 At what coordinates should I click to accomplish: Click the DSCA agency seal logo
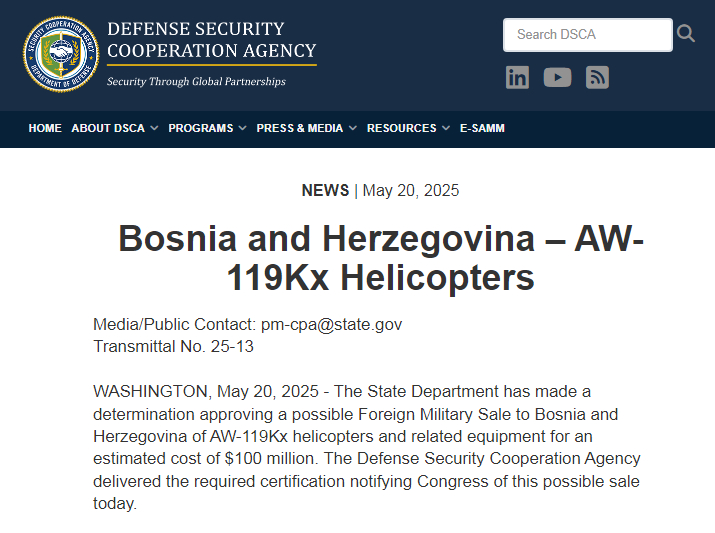pos(61,54)
